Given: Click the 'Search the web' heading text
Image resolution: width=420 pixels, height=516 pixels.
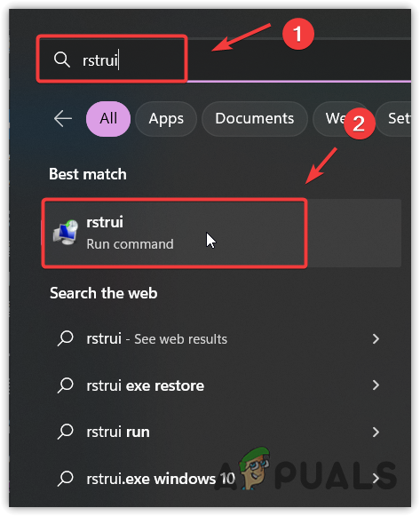Looking at the screenshot, I should coord(103,293).
